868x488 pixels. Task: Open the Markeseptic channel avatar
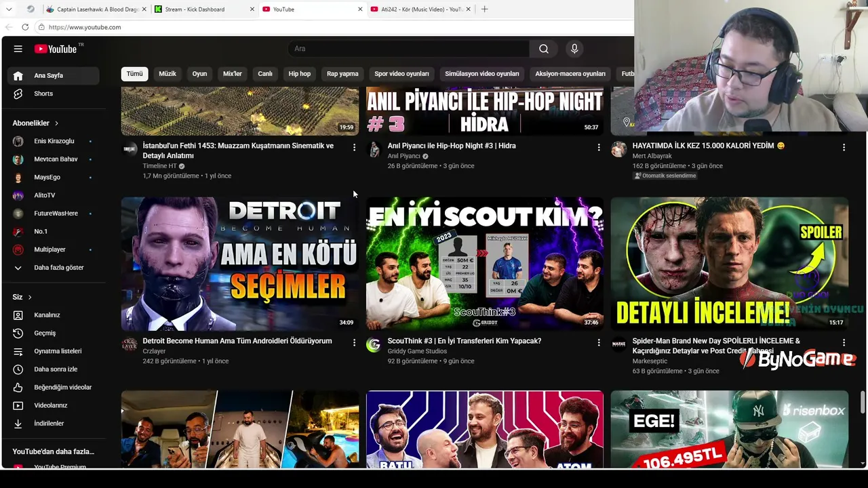click(x=618, y=344)
